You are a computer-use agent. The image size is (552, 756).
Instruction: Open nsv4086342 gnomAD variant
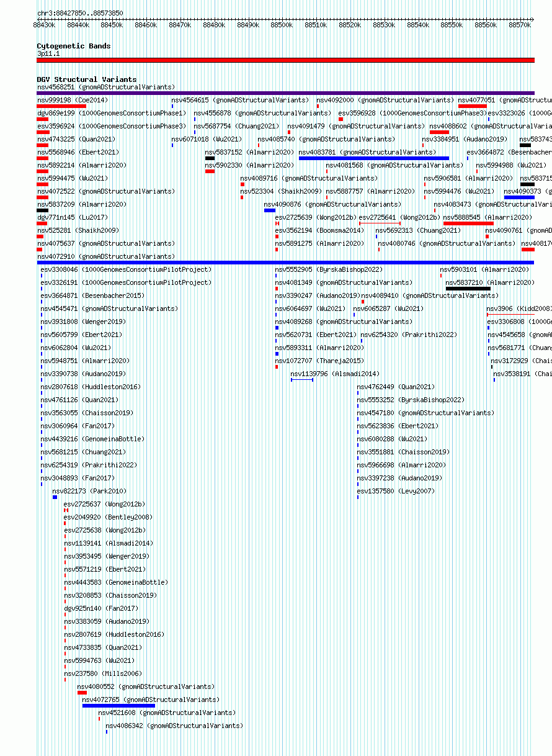click(x=174, y=726)
